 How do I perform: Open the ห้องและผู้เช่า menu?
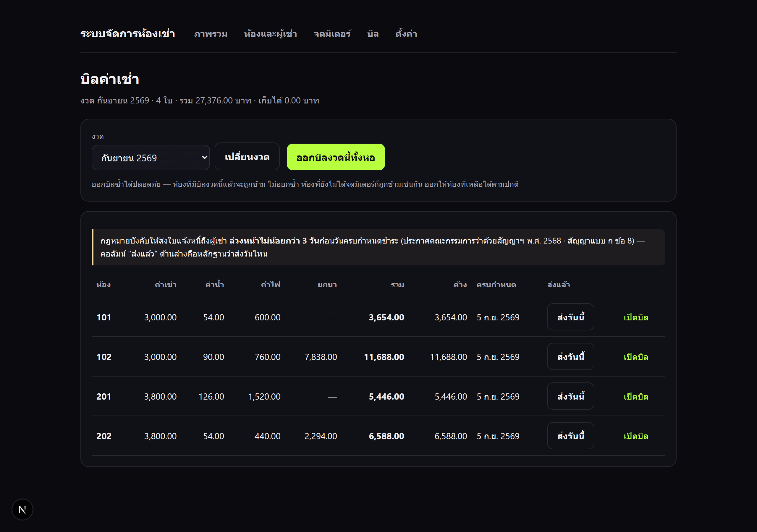pyautogui.click(x=270, y=34)
